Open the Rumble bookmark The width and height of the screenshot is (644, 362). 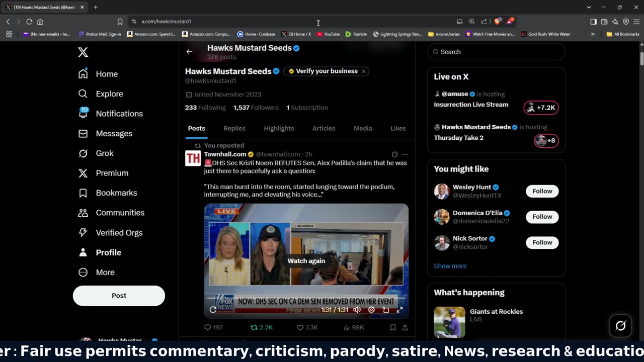(356, 34)
